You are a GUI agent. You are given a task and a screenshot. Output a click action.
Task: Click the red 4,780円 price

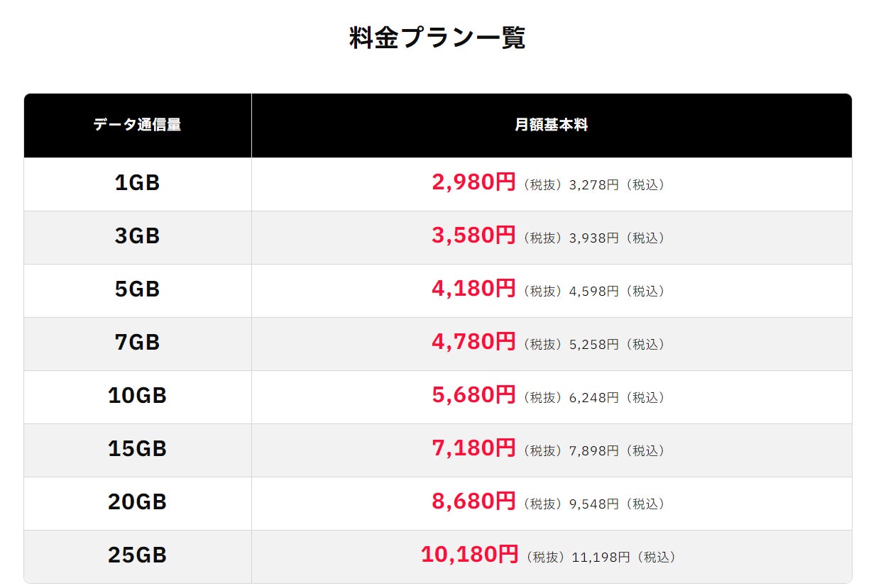pos(473,342)
